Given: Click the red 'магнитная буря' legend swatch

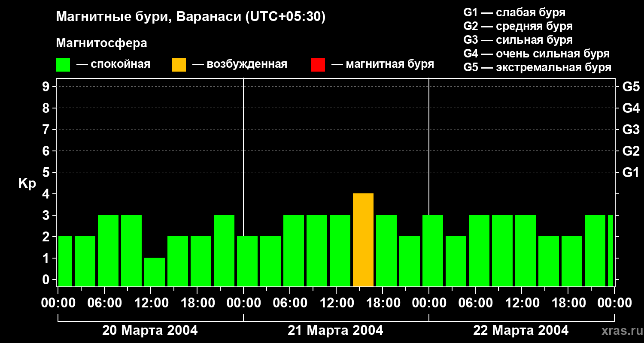Looking at the screenshot, I should (x=318, y=65).
